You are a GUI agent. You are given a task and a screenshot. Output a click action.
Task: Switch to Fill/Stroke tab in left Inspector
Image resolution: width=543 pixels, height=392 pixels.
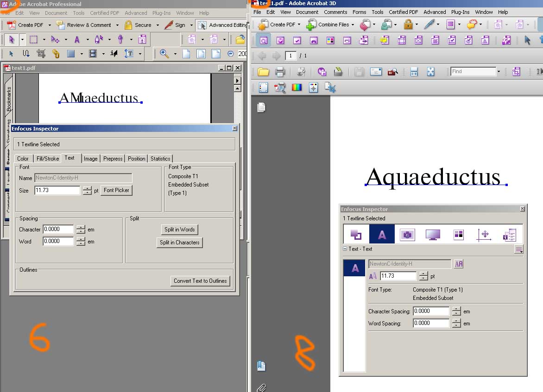[x=48, y=158]
